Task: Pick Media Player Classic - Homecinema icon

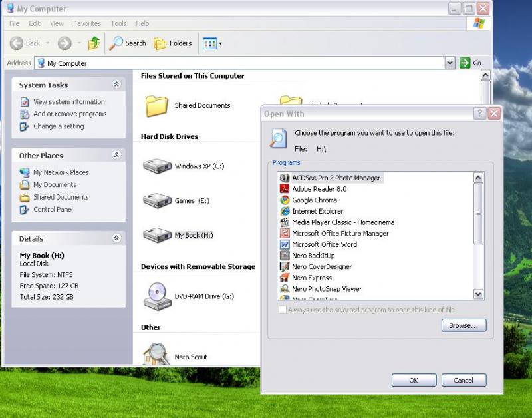Action: click(x=285, y=222)
